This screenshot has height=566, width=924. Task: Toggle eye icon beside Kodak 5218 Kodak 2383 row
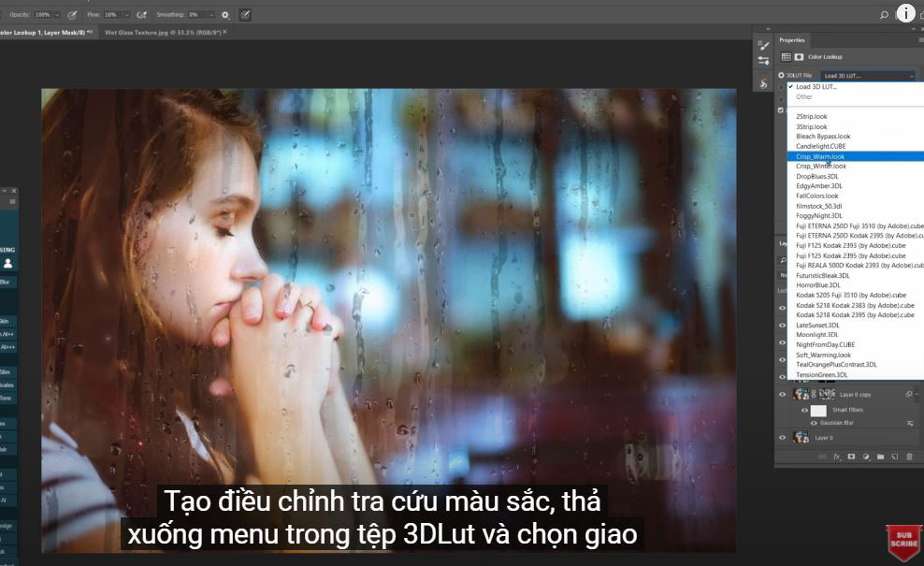coord(783,308)
